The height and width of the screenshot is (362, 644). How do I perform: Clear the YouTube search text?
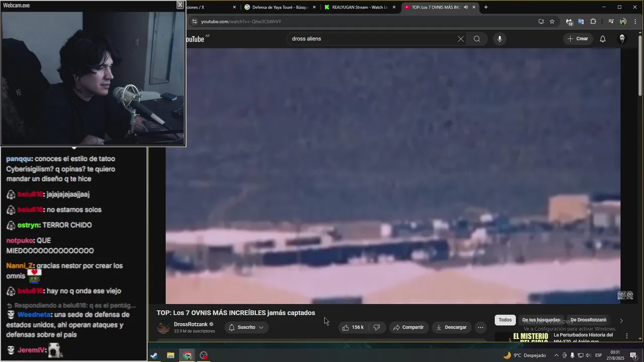tap(460, 39)
